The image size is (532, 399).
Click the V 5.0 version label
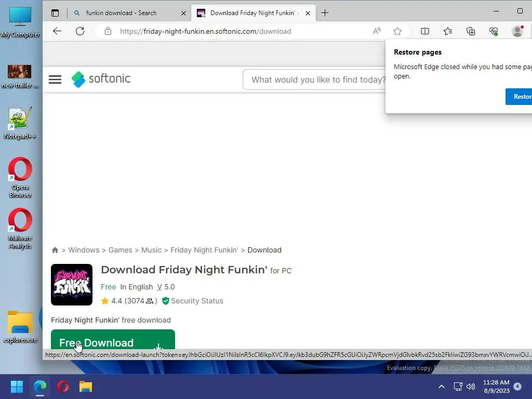click(x=166, y=287)
